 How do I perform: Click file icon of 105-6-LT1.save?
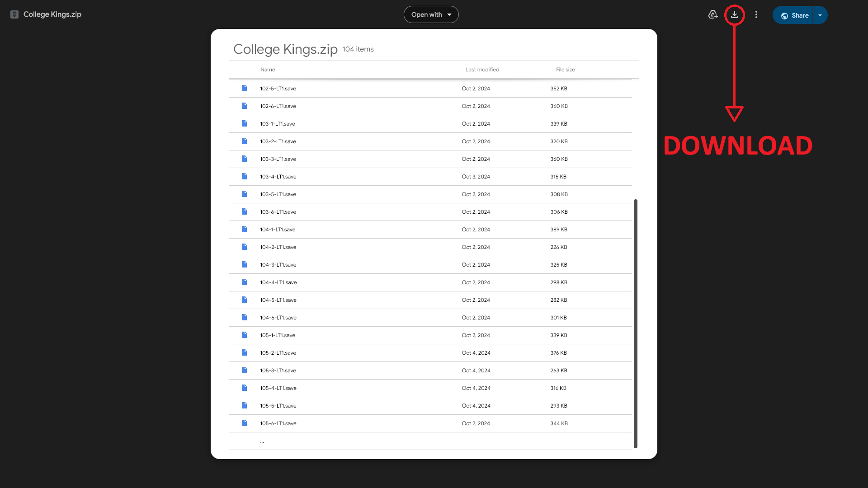[244, 423]
